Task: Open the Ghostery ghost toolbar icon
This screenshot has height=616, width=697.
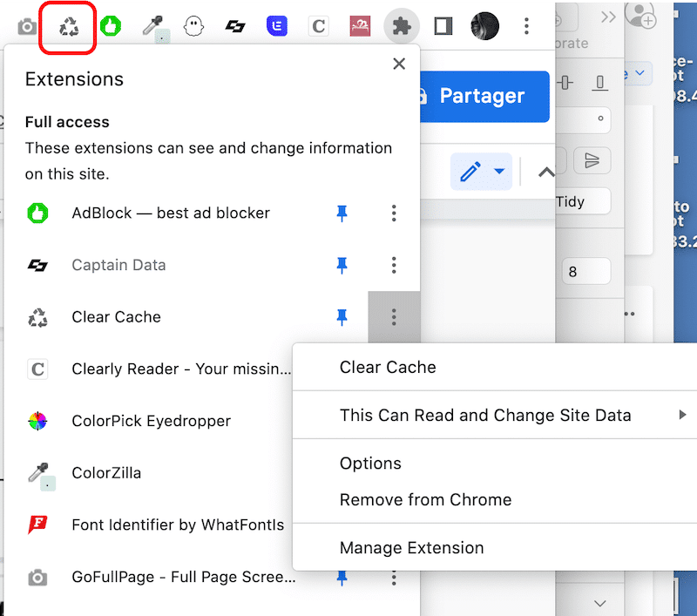Action: [x=193, y=25]
